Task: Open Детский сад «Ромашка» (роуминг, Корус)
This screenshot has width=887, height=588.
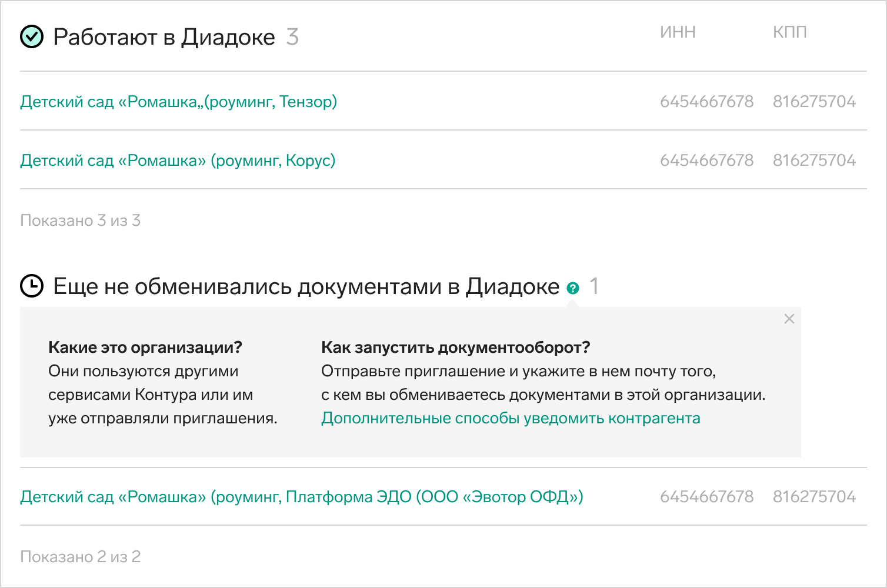Action: coord(178,161)
